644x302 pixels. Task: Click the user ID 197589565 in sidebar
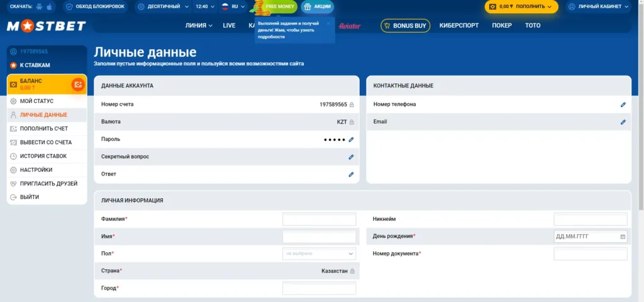tap(34, 52)
